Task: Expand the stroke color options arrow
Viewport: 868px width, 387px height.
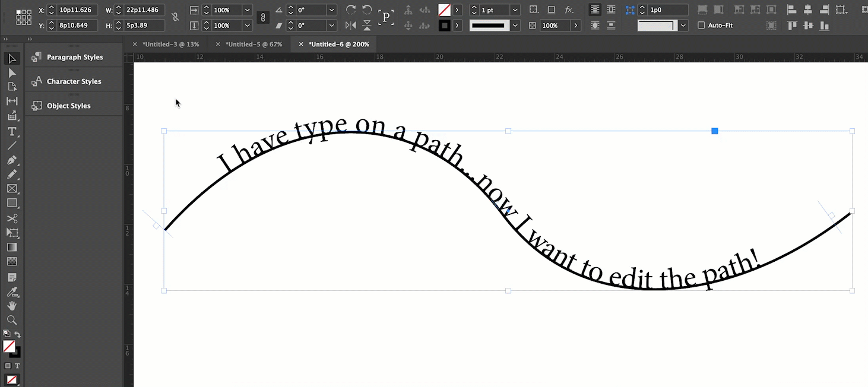Action: coord(457,26)
